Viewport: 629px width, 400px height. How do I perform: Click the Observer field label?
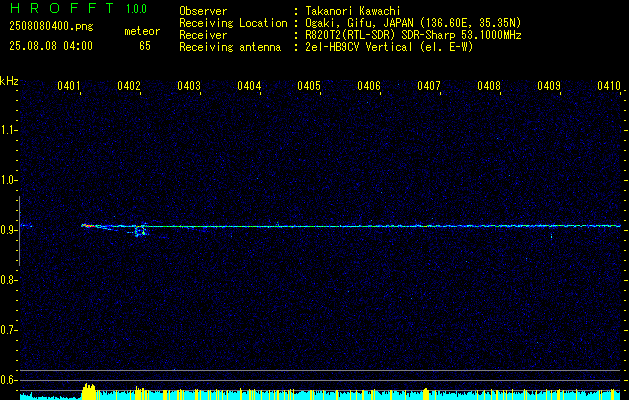click(203, 11)
